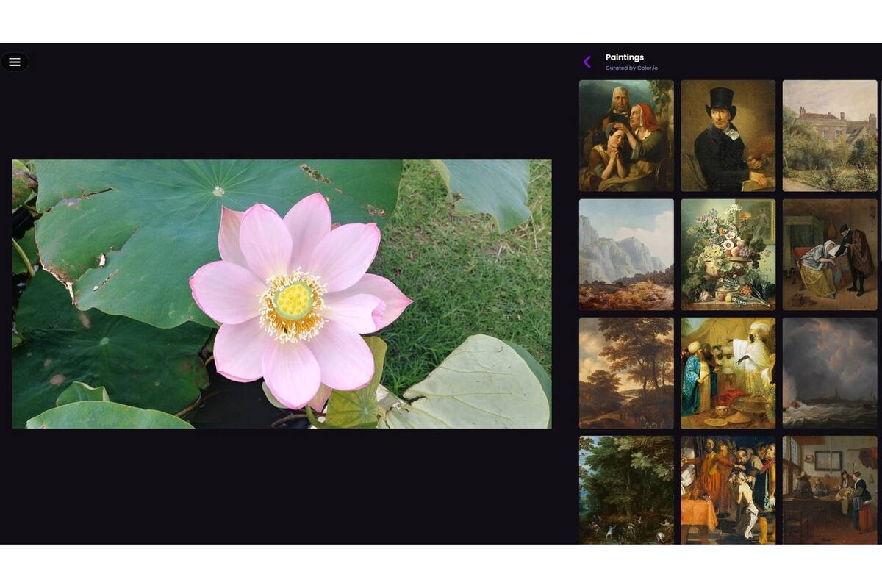Choose the dense green woodland painting

pyautogui.click(x=626, y=490)
